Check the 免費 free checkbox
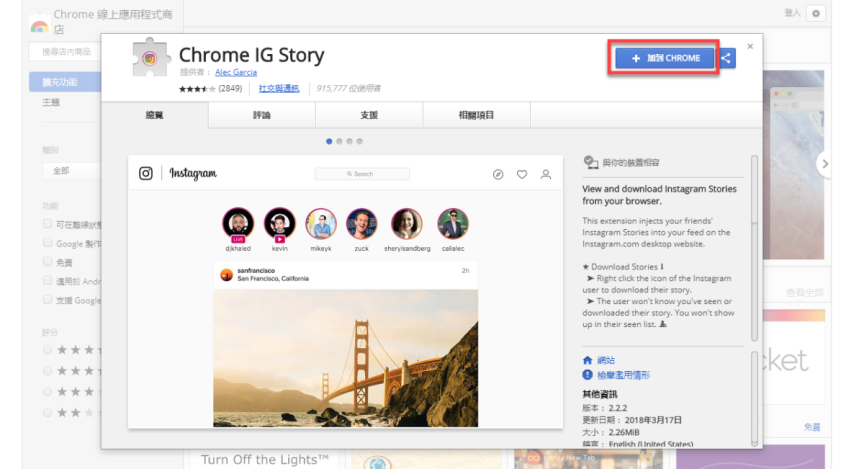 [47, 261]
